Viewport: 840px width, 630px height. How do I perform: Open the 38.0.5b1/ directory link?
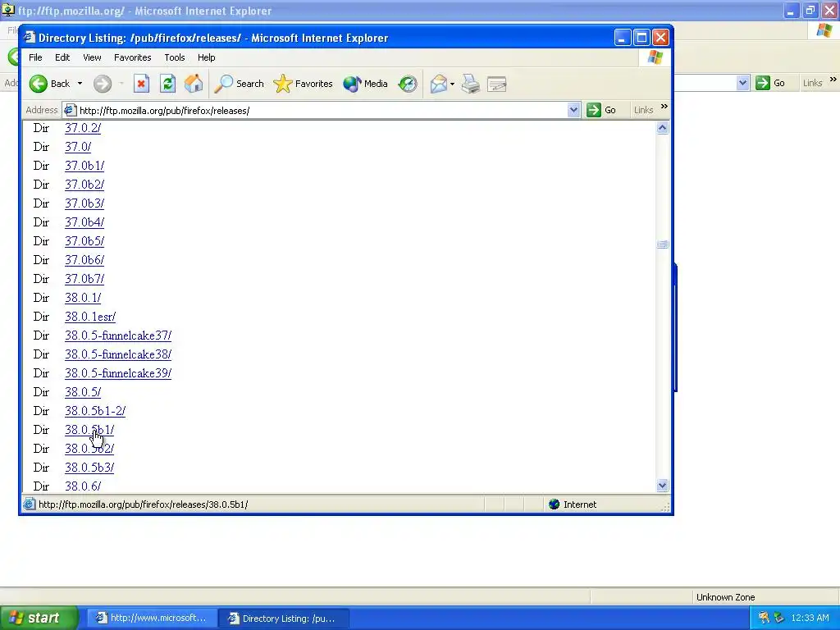[x=89, y=430]
